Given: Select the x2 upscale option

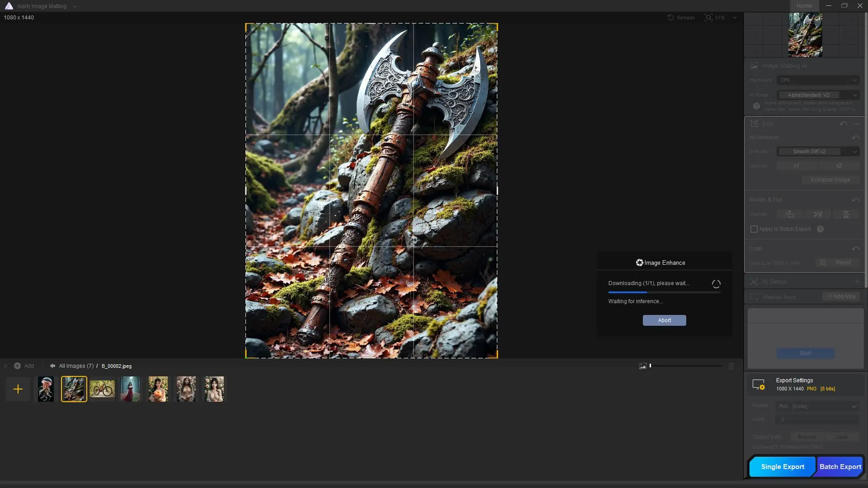Looking at the screenshot, I should pos(839,166).
